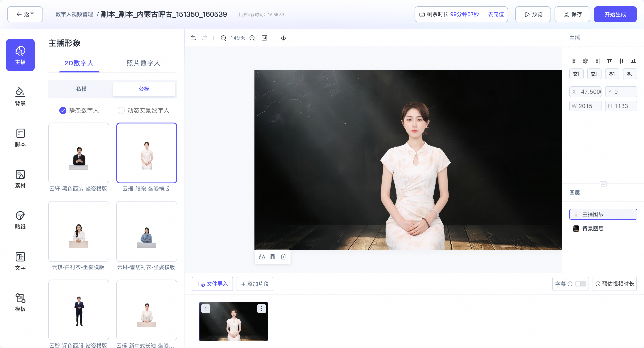Select the 云轩-黑色西装-坐姿横版 avatar
This screenshot has width=644, height=348.
point(78,153)
